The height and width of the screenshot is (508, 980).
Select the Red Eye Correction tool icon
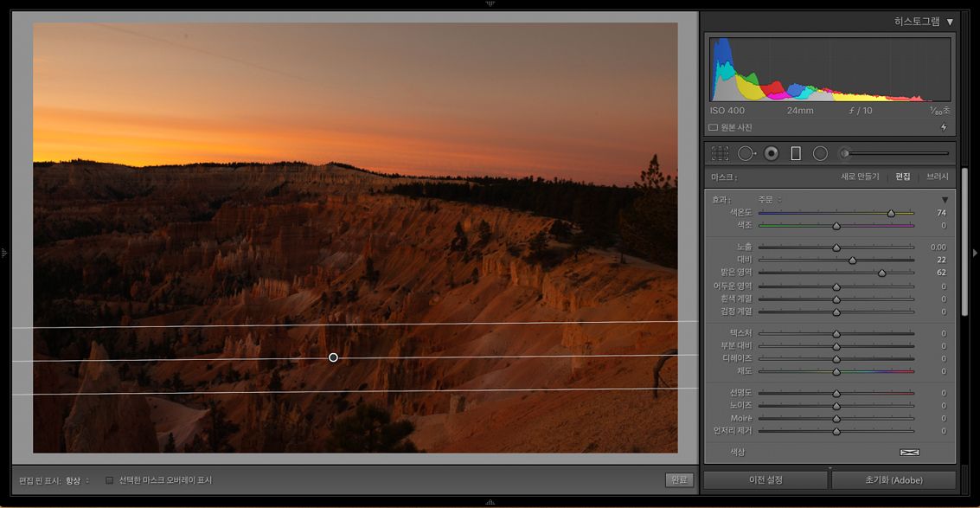click(772, 153)
